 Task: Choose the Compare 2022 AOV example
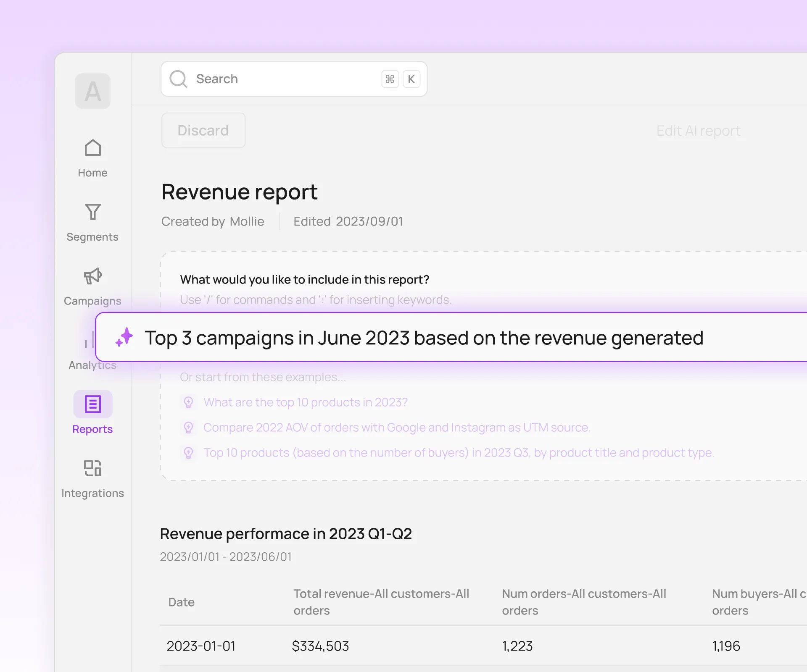397,427
